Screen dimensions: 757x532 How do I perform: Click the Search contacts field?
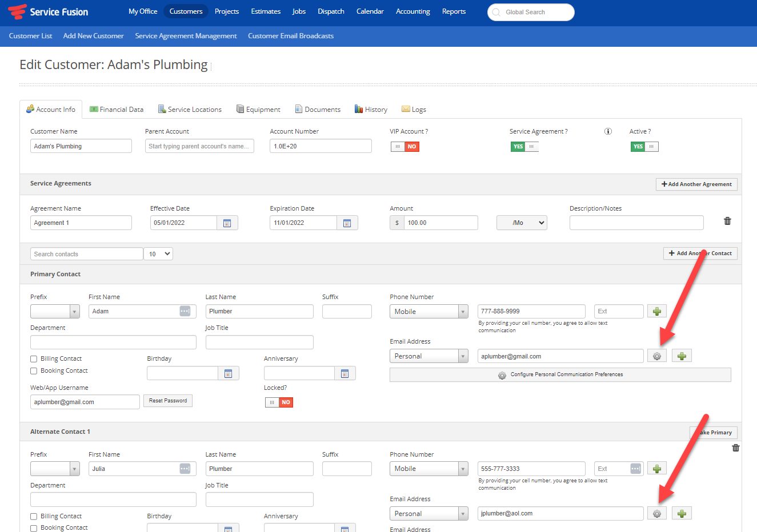point(86,254)
